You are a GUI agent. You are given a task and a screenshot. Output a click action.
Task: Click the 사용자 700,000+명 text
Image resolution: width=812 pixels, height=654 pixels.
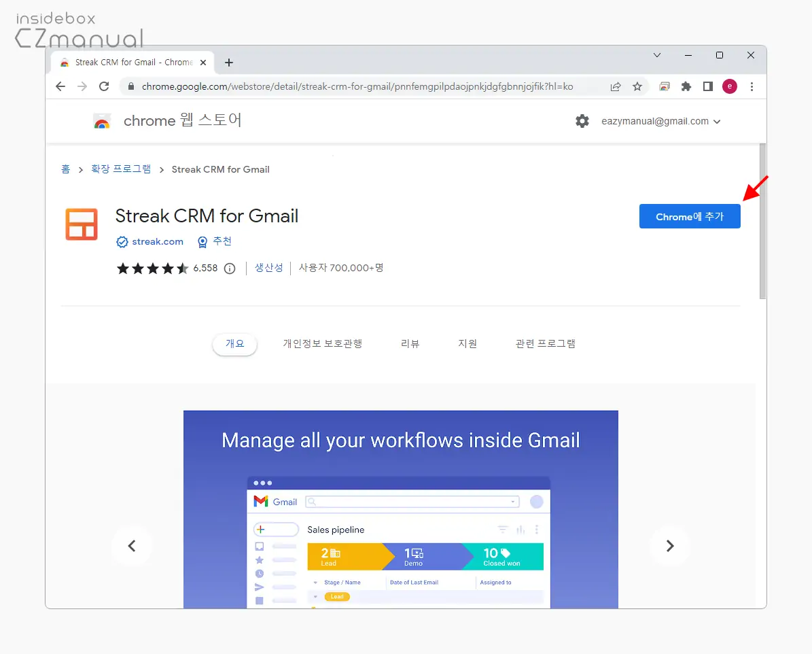pyautogui.click(x=340, y=268)
